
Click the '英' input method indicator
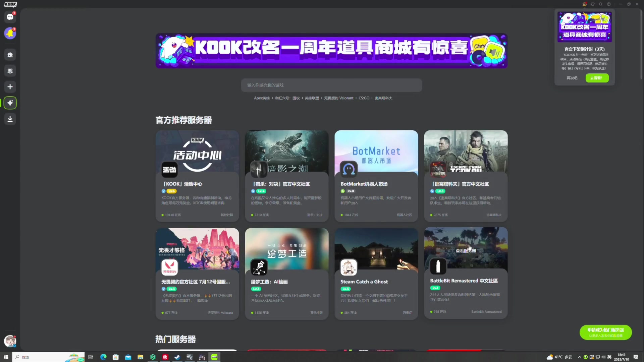pos(609,357)
